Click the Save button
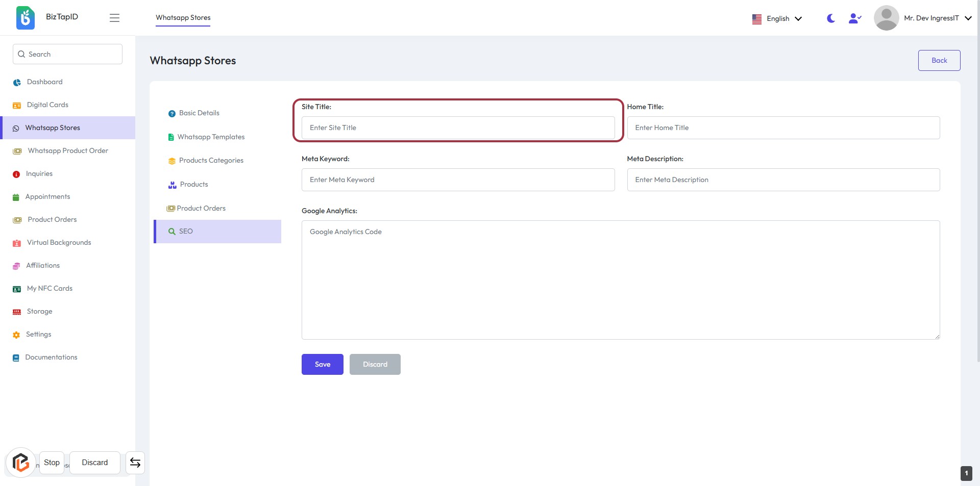The height and width of the screenshot is (486, 980). pos(322,365)
